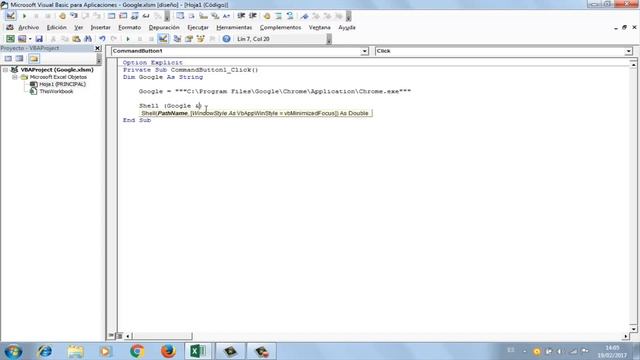Run the macro from Standard toolbar
The height and width of the screenshot is (360, 640).
click(128, 39)
